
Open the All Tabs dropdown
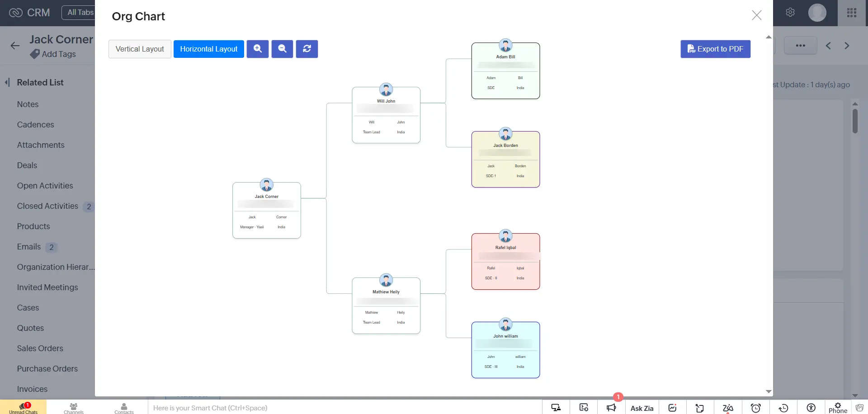pyautogui.click(x=81, y=12)
